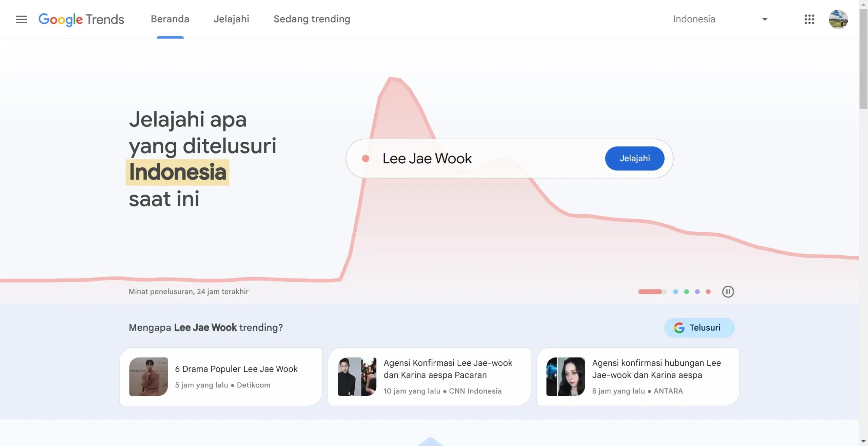Click the CNN Indonesia article thumbnail
The image size is (868, 446).
pos(357,377)
